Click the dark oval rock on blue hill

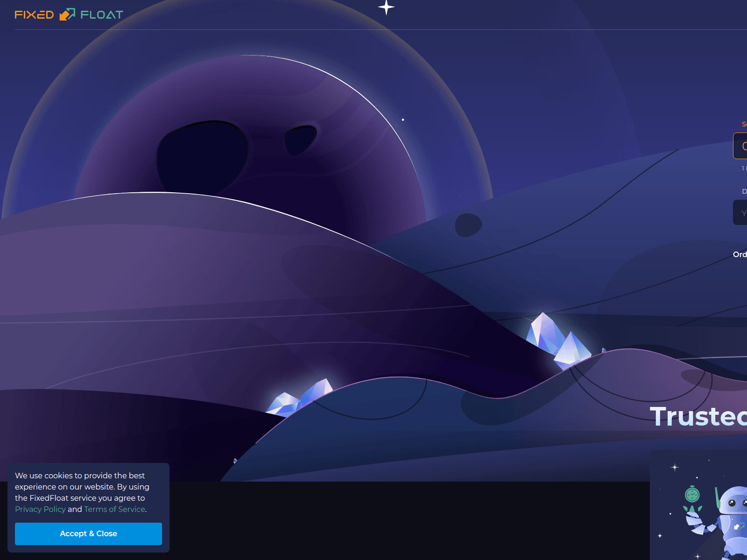468,225
